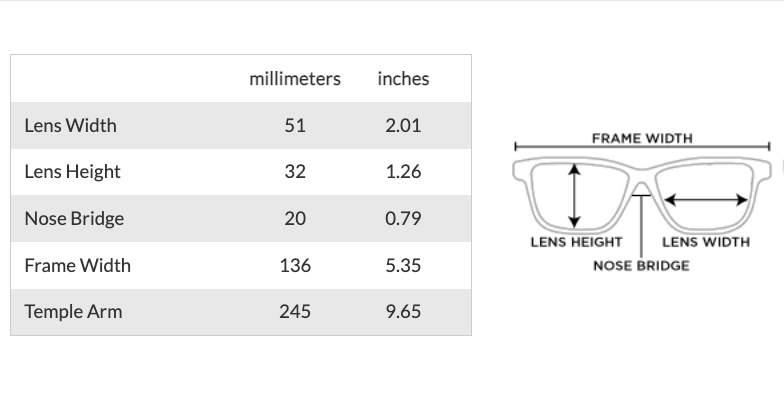784x412 pixels.
Task: Click the LENS WIDTH label under glasses
Action: (x=706, y=241)
